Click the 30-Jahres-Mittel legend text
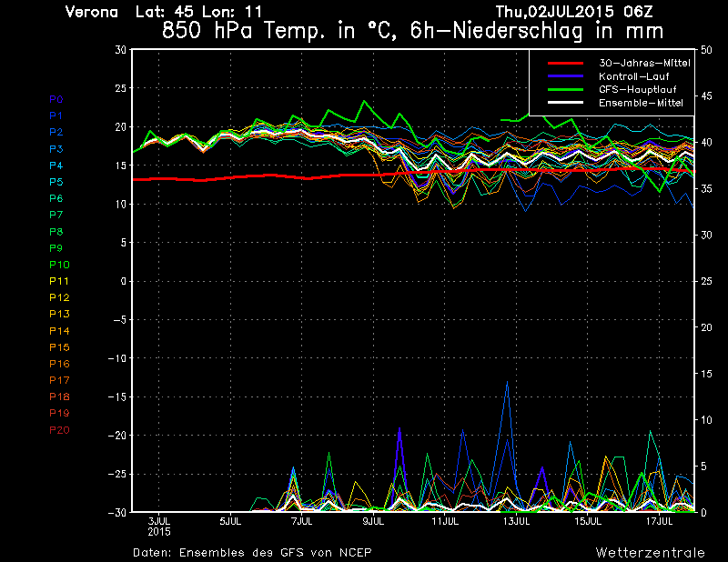The width and height of the screenshot is (728, 562). tap(644, 63)
